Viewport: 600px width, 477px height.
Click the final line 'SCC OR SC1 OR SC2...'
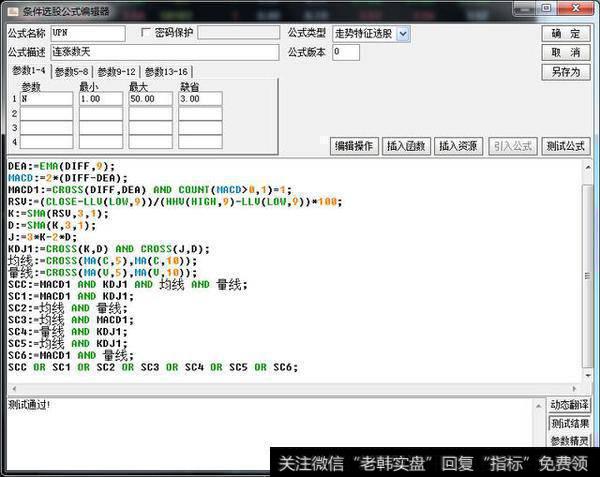[153, 368]
